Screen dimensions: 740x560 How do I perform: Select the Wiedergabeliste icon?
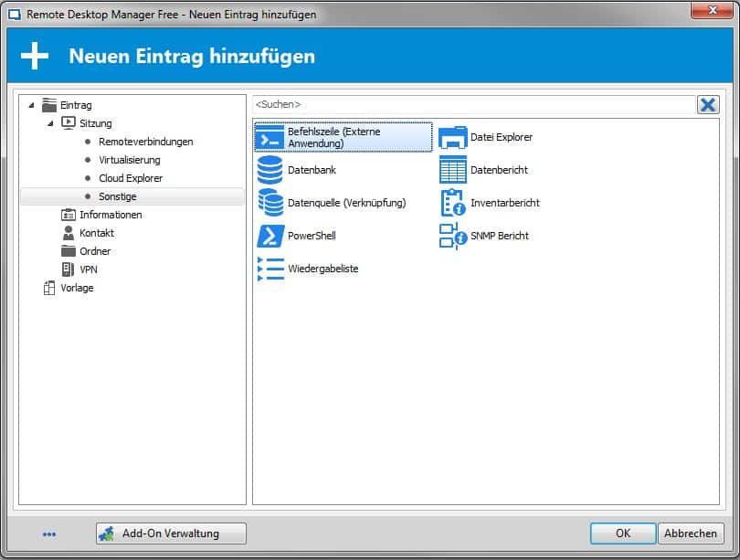(270, 269)
